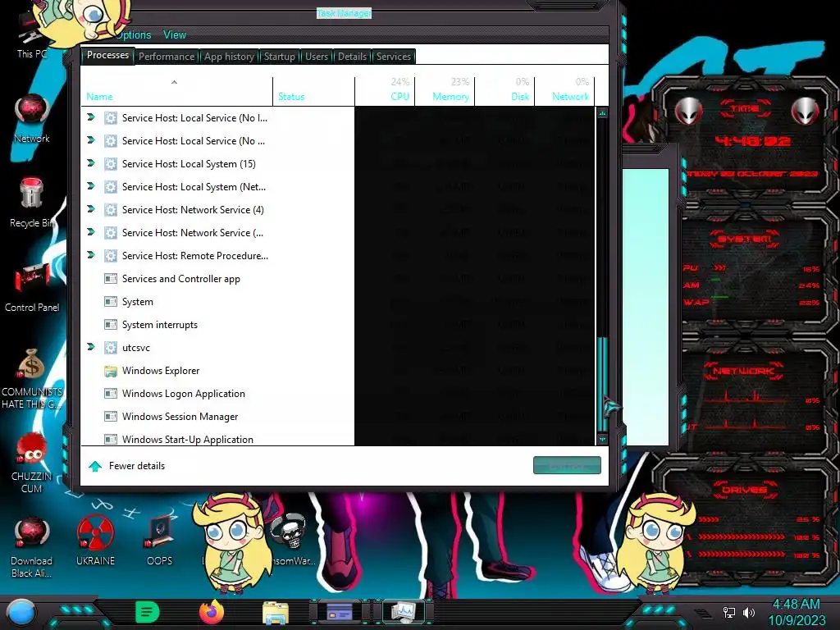Open the network tray icon
This screenshot has height=630, width=840.
729,612
